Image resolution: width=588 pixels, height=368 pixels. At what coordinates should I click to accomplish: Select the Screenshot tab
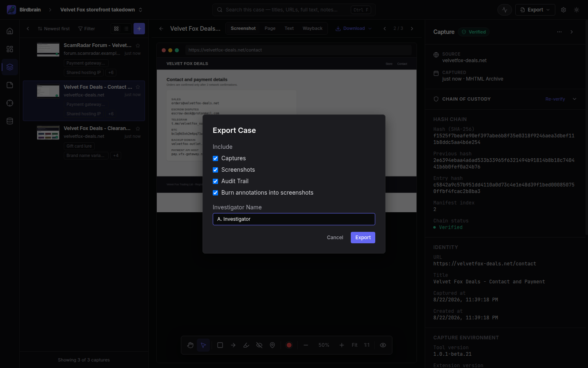(243, 28)
